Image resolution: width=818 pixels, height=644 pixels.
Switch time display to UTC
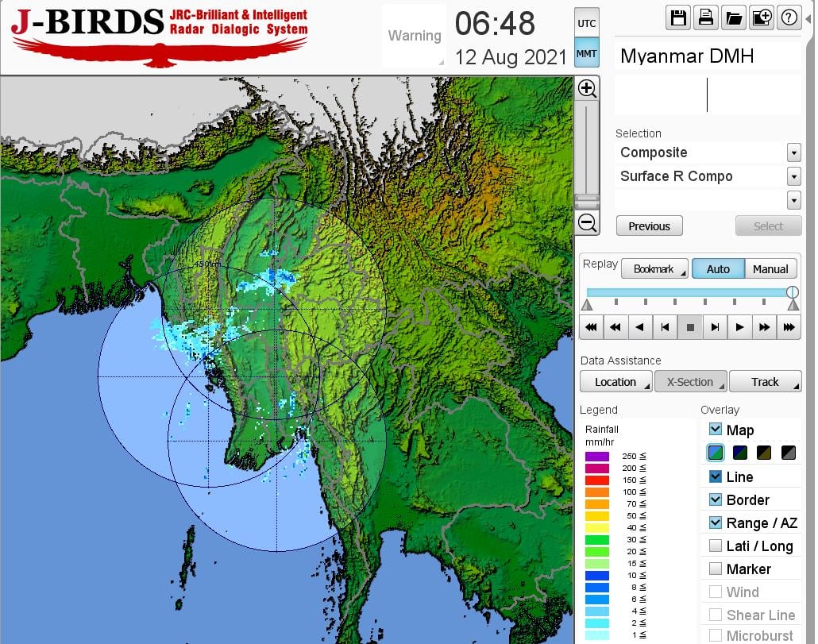pos(586,23)
